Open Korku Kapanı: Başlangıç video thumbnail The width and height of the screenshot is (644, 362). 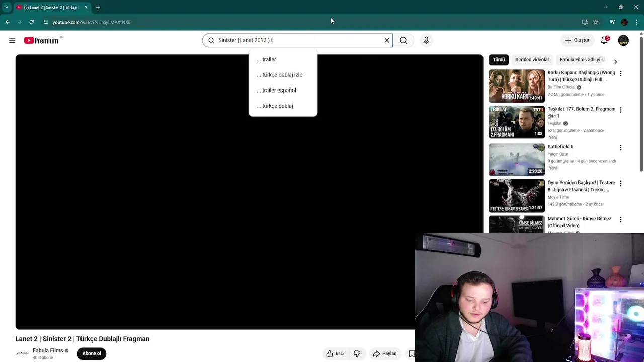click(517, 86)
